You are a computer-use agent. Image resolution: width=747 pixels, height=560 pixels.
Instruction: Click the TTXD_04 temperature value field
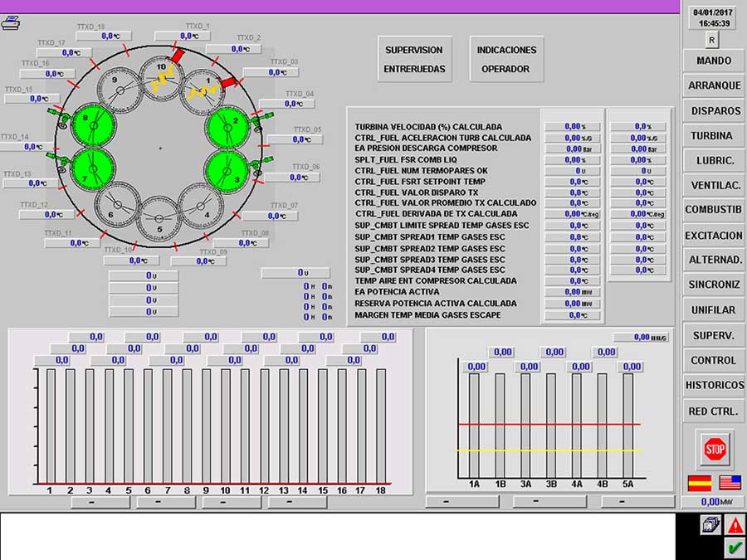tap(287, 104)
